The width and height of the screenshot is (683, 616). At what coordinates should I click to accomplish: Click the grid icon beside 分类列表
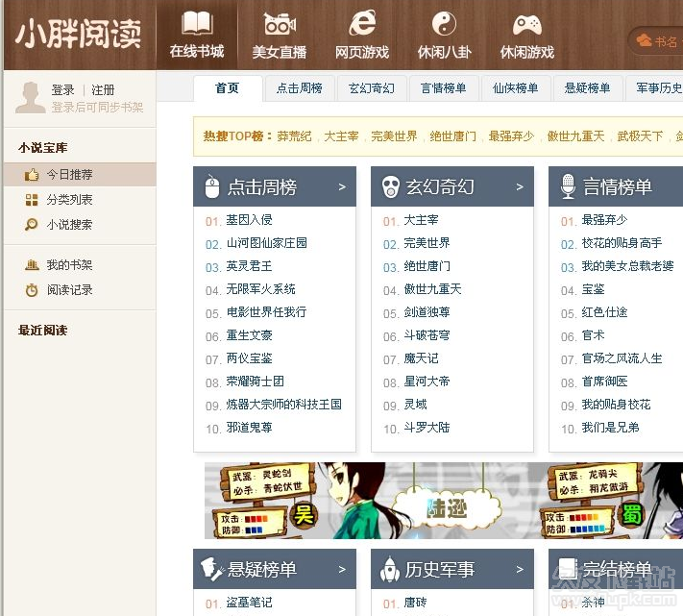[x=32, y=200]
